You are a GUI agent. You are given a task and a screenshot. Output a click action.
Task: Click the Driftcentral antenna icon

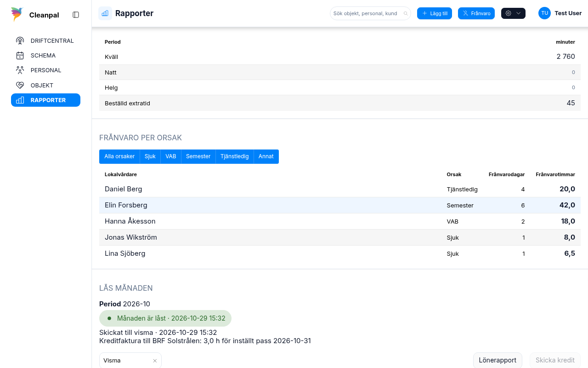point(20,40)
